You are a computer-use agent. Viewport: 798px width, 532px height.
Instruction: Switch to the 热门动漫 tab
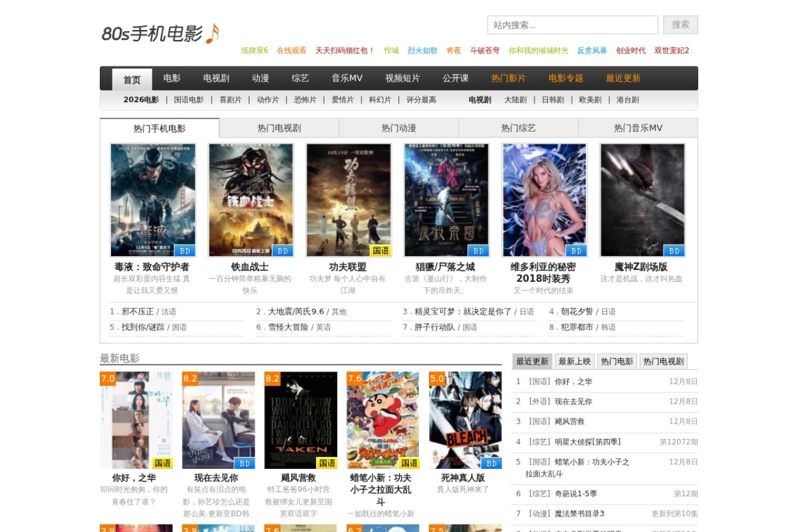click(x=399, y=128)
